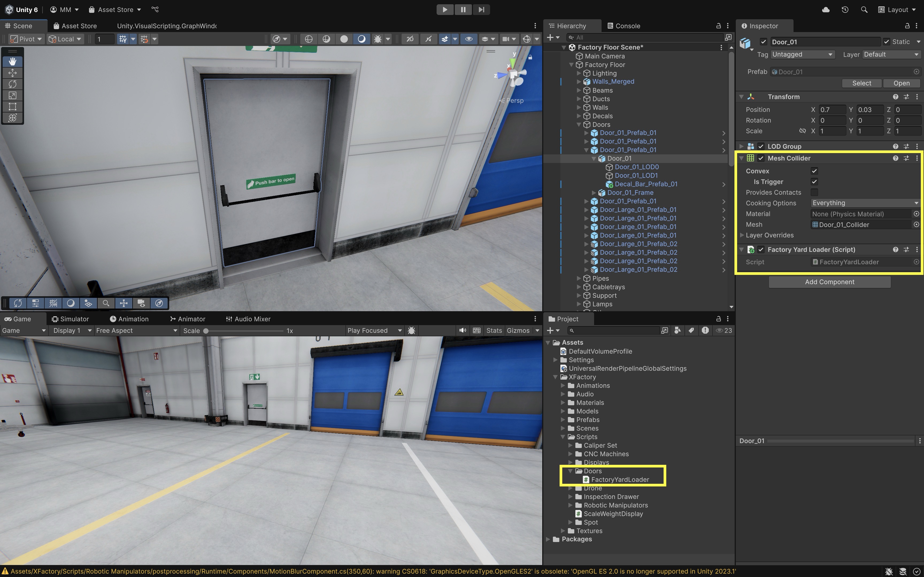The height and width of the screenshot is (577, 924).
Task: Click the Step forward button
Action: 481,10
